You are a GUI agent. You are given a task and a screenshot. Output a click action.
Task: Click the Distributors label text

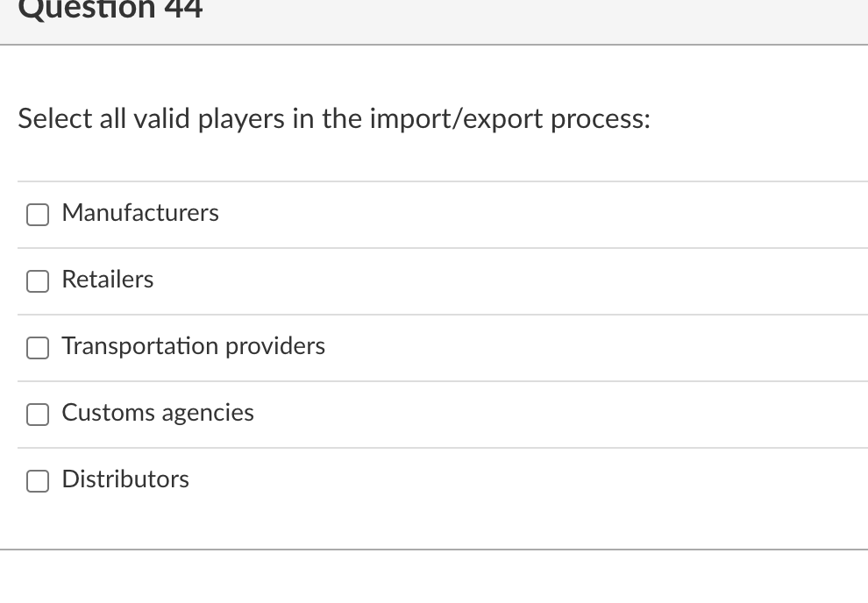click(125, 480)
